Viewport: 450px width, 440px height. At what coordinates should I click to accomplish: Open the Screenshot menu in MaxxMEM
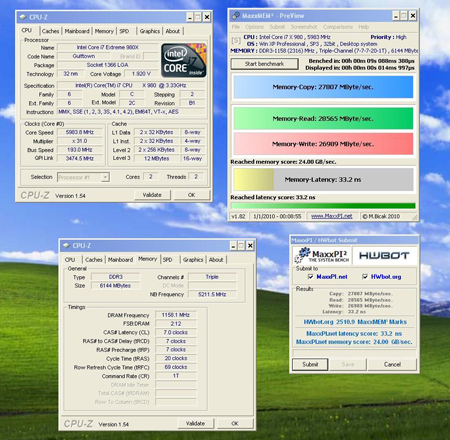(304, 27)
